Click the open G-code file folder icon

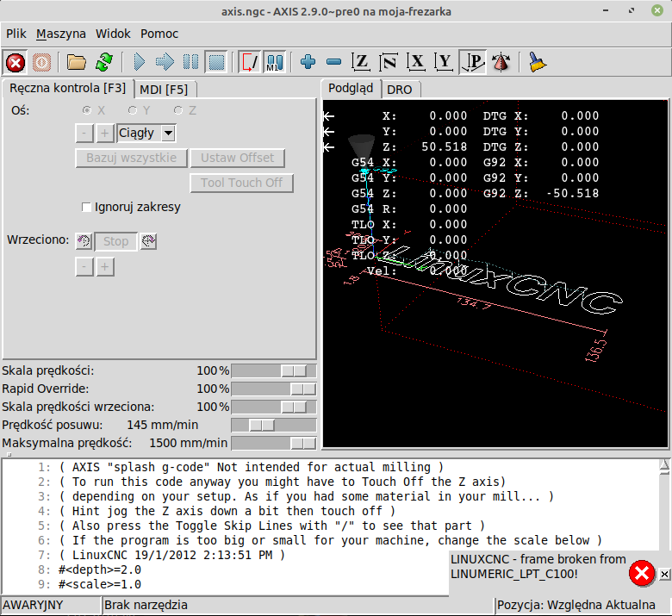pyautogui.click(x=77, y=62)
